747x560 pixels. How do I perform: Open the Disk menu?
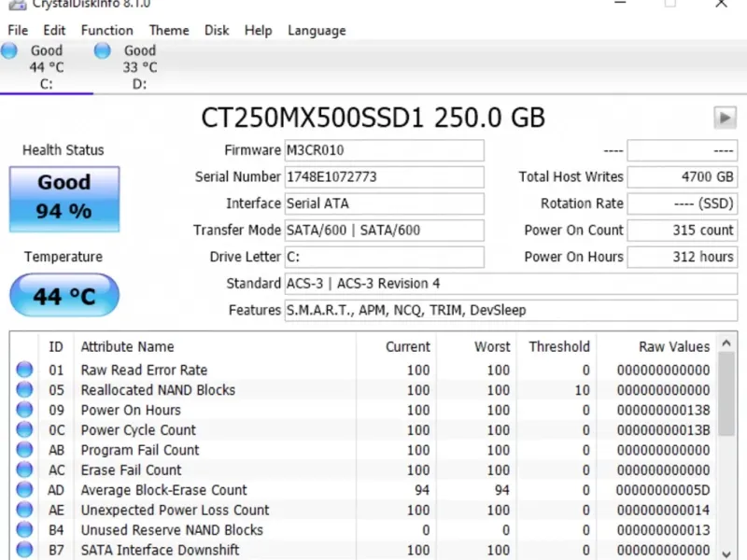[x=217, y=31]
